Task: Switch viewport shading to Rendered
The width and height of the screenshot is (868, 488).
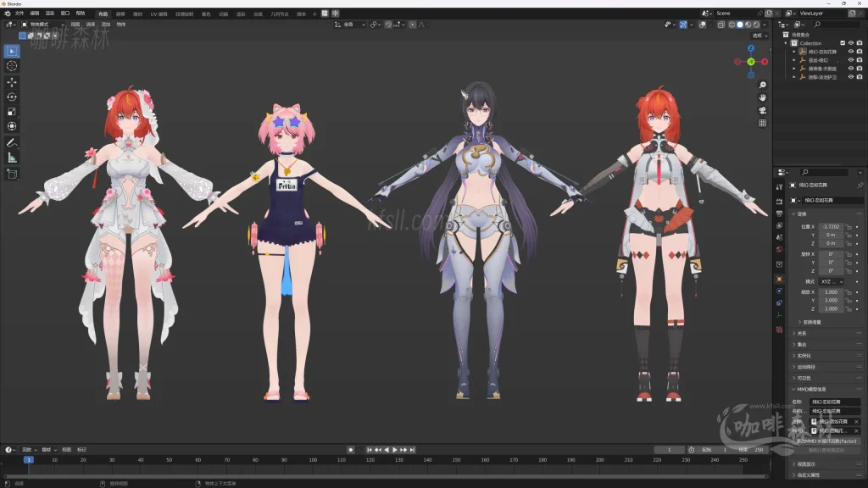Action: pyautogui.click(x=756, y=25)
